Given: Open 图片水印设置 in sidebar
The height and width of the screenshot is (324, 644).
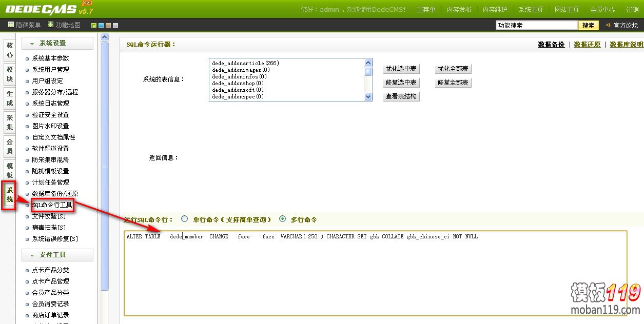Looking at the screenshot, I should 50,126.
